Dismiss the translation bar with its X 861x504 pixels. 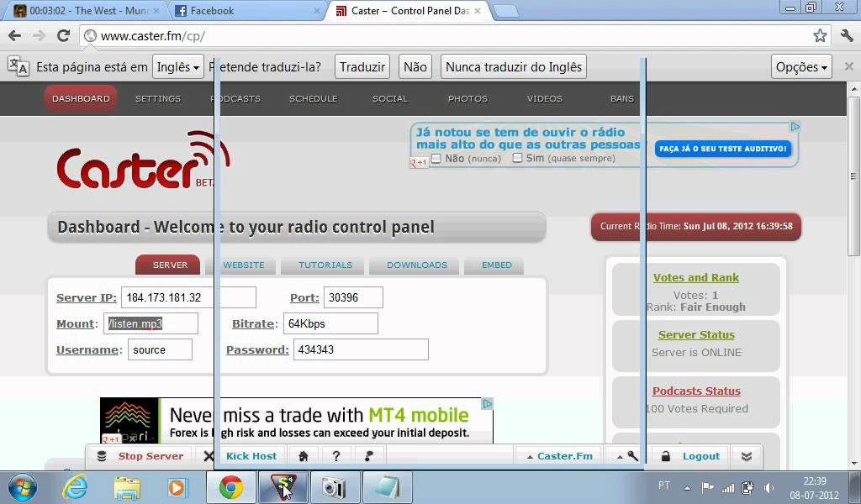(x=849, y=66)
